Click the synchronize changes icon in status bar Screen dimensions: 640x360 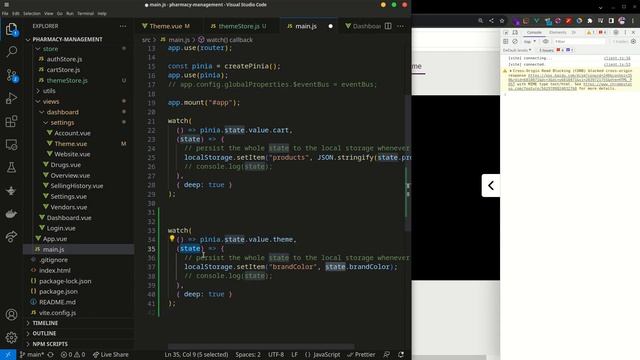click(51, 355)
